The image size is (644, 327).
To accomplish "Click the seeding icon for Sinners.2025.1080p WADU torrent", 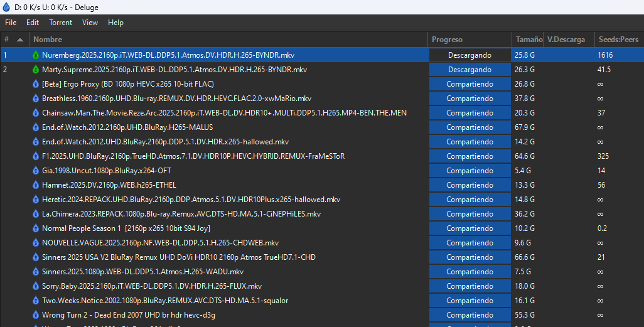I will tap(36, 272).
